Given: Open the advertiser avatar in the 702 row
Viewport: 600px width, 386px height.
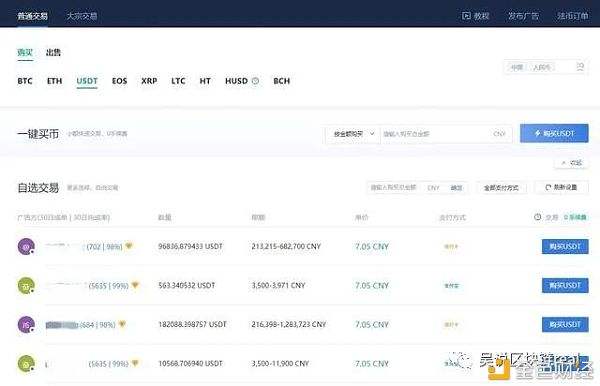Looking at the screenshot, I should tap(26, 247).
